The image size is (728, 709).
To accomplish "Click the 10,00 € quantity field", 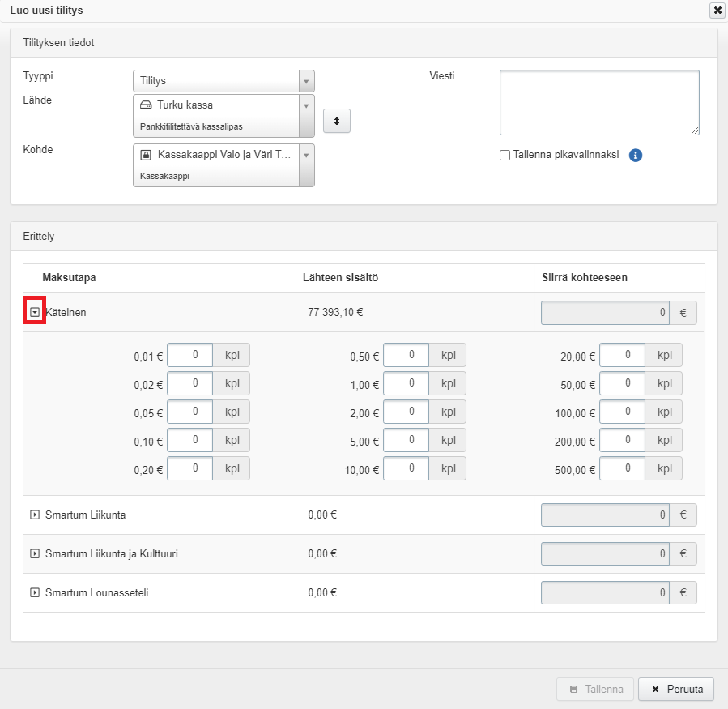I will point(406,468).
